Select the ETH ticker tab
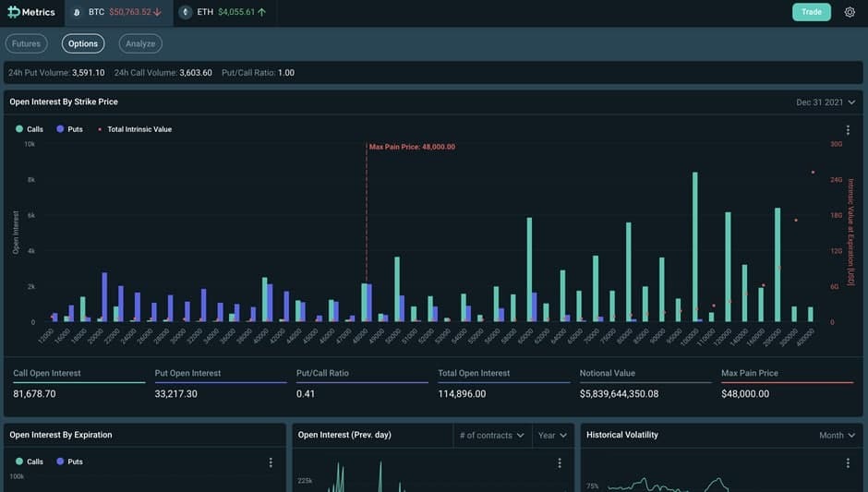 point(226,12)
